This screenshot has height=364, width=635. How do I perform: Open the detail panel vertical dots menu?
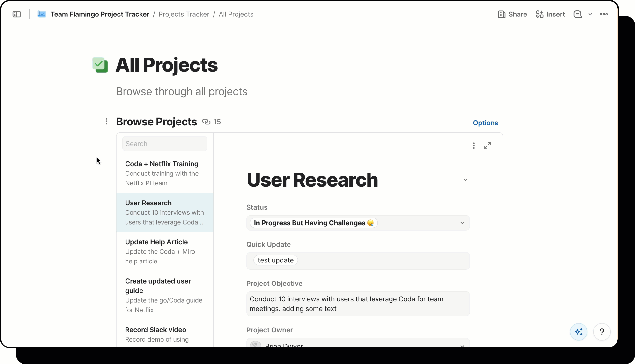tap(474, 146)
